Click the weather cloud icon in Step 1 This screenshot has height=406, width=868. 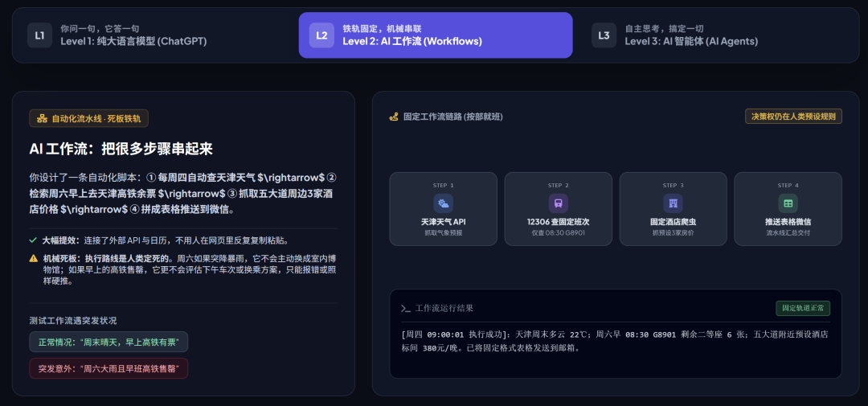click(x=444, y=203)
